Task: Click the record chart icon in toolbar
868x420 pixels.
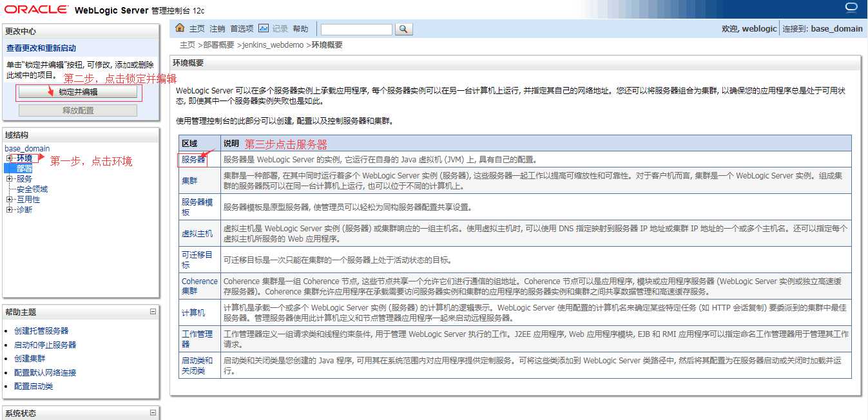Action: coord(264,28)
